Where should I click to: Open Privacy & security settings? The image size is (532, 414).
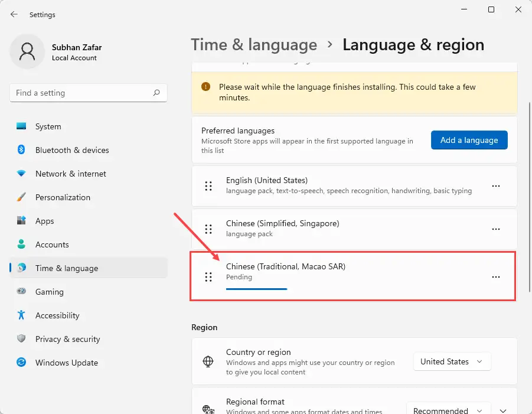coord(89,338)
